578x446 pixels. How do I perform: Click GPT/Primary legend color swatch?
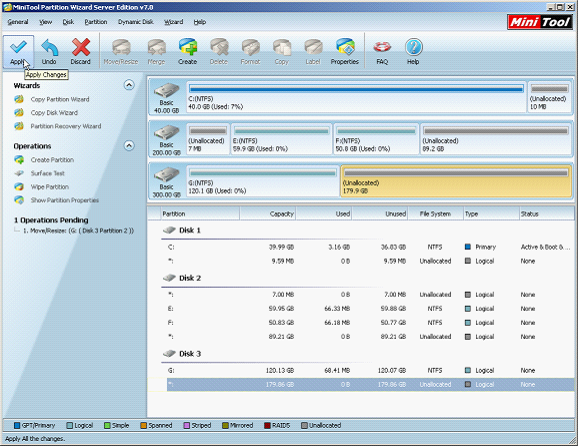pos(17,425)
